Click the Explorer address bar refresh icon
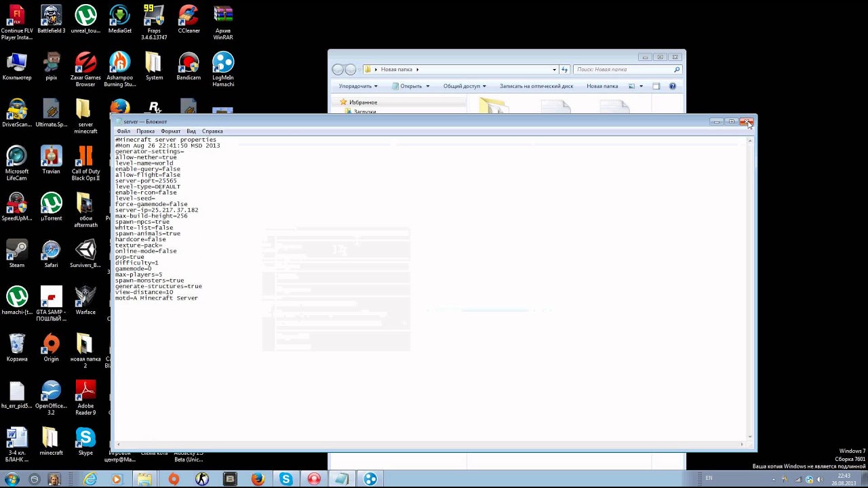Screen dimensions: 868x488 click(x=564, y=69)
